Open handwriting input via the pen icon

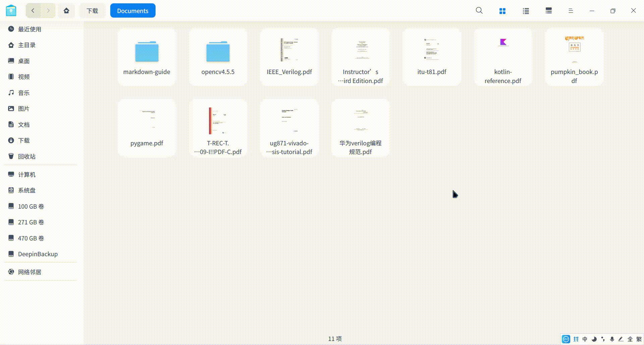click(x=621, y=339)
